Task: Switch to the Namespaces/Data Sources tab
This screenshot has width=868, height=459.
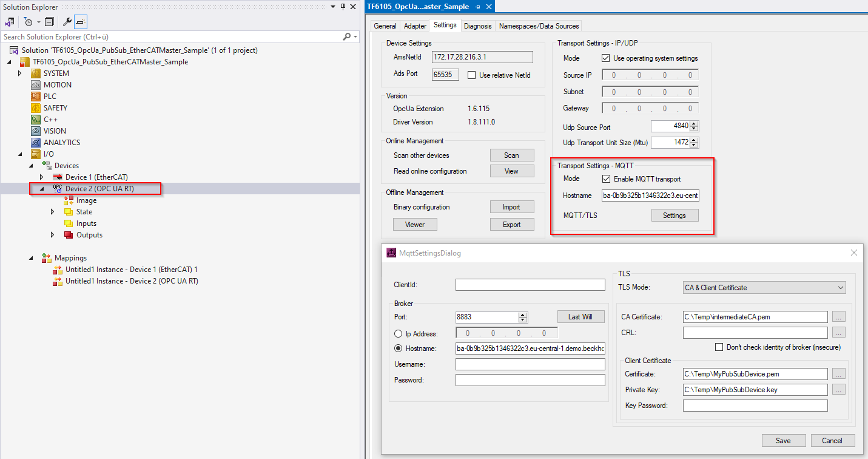Action: coord(539,26)
